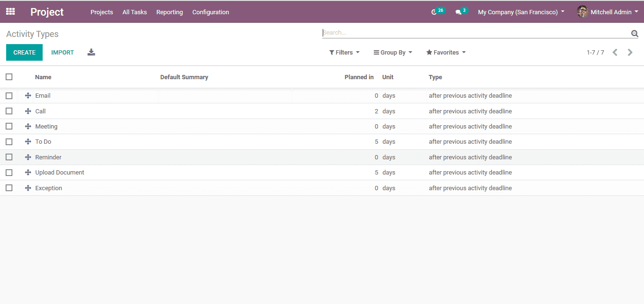Sort by Name column header
644x304 pixels.
point(43,77)
